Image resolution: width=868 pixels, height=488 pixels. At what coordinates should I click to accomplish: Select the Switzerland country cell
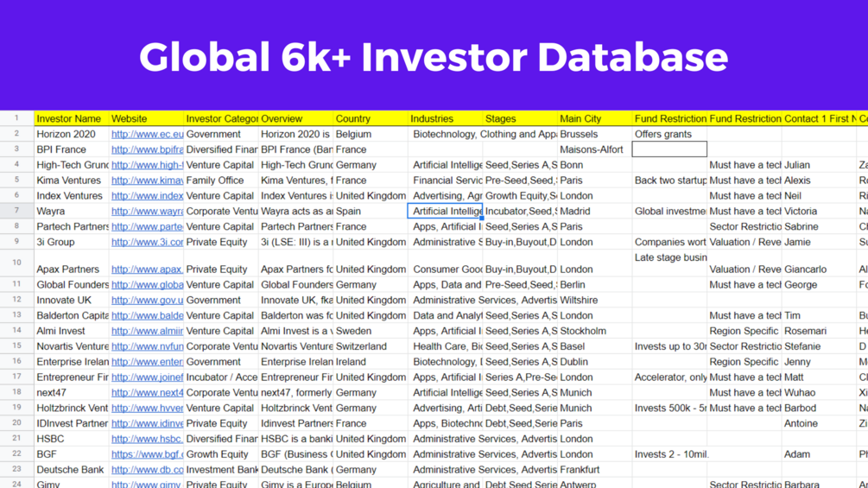371,346
